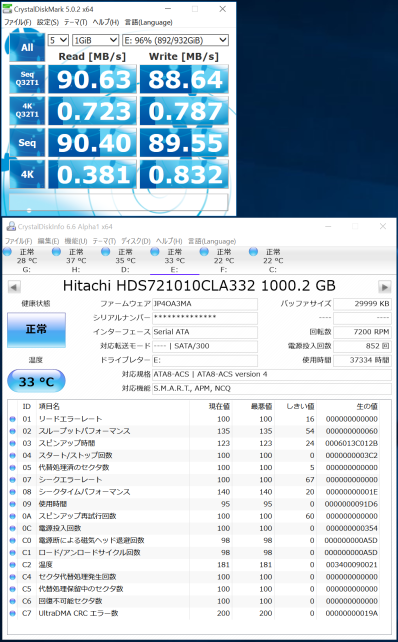The width and height of the screenshot is (398, 642).
Task: Open CrystalDiskMark 言語(Language) menu
Action: coord(148,22)
